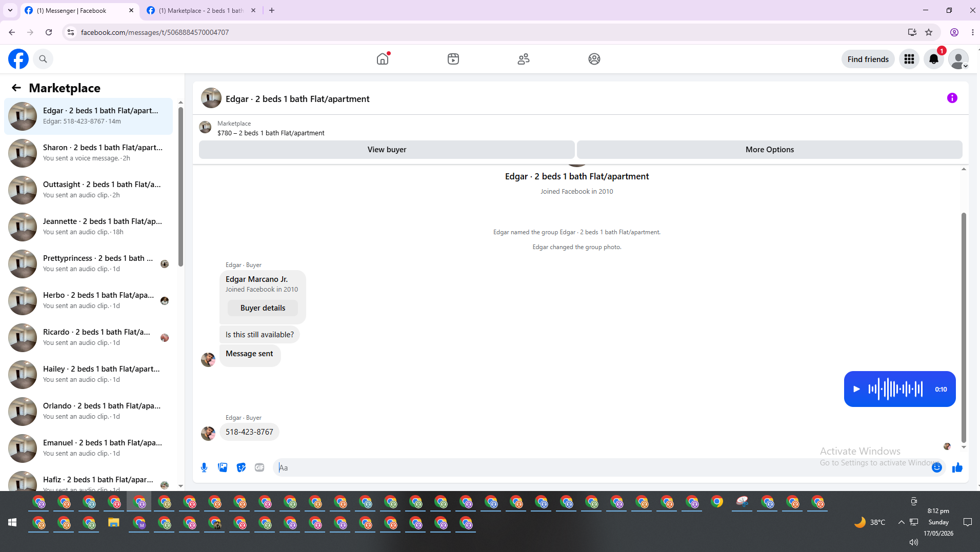Click the back arrow beside Marketplace
This screenshot has width=980, height=552.
point(16,88)
